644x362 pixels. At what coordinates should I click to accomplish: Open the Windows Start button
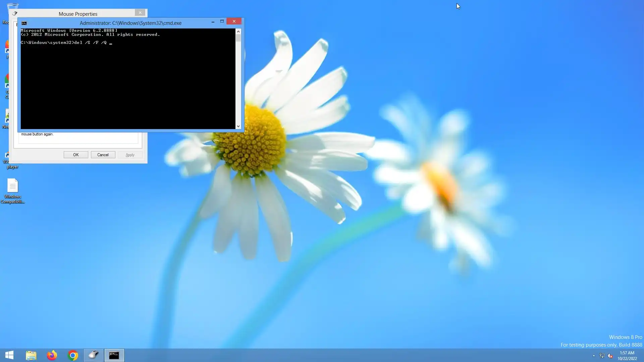coord(9,355)
